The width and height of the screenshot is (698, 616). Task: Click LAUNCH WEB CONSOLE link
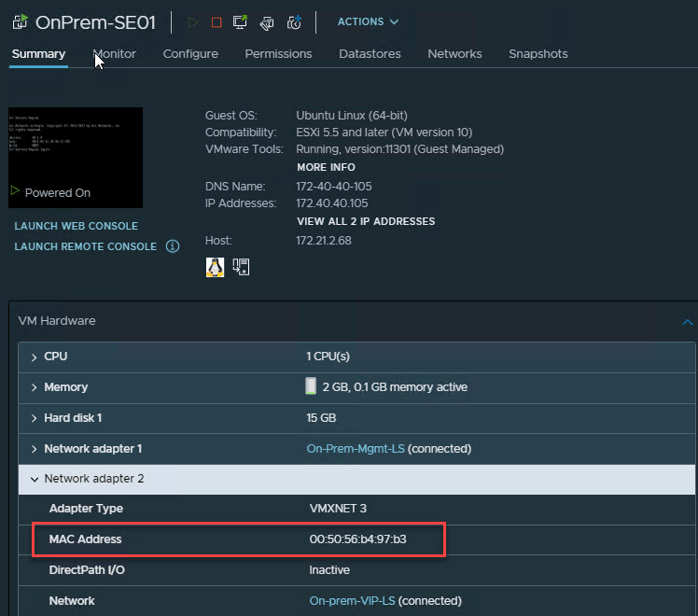coord(77,226)
